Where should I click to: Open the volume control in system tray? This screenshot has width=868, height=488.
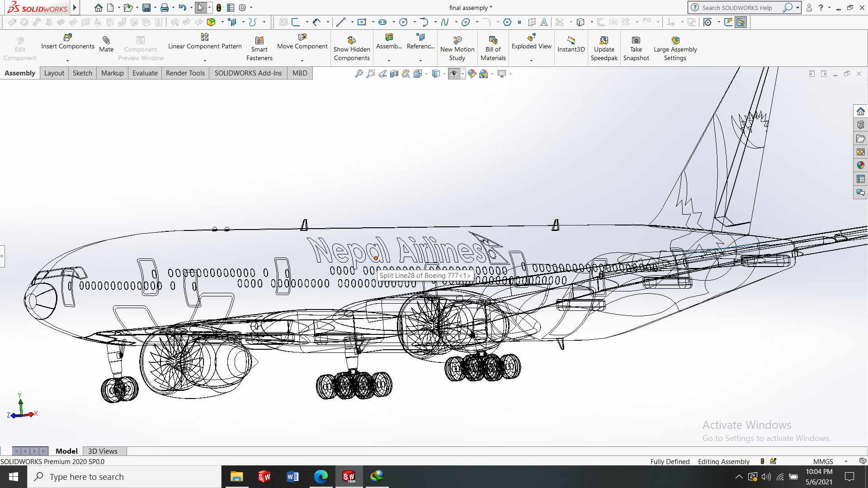click(x=766, y=477)
